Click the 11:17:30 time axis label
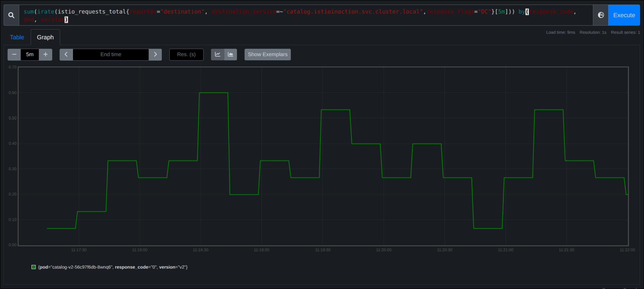This screenshot has height=289, width=644. pos(79,250)
